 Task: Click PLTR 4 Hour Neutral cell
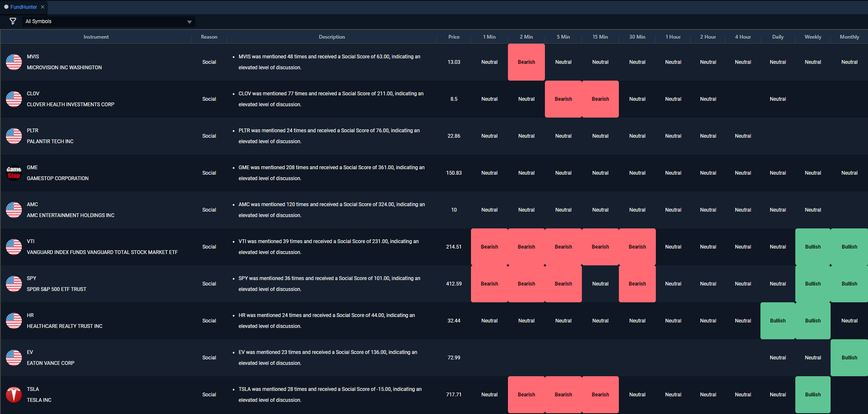coord(743,136)
